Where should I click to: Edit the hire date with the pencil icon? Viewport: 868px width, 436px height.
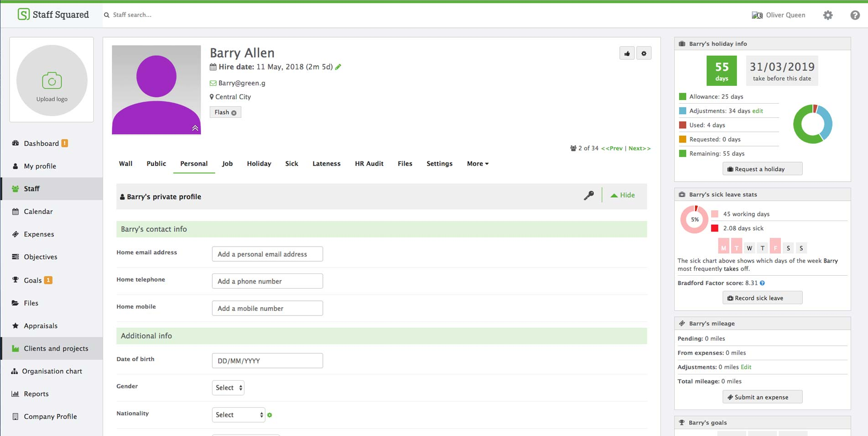[x=338, y=67]
